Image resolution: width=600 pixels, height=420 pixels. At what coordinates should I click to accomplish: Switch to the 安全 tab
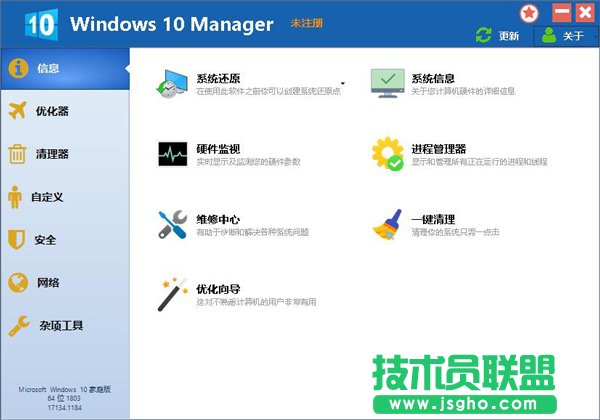(x=65, y=240)
